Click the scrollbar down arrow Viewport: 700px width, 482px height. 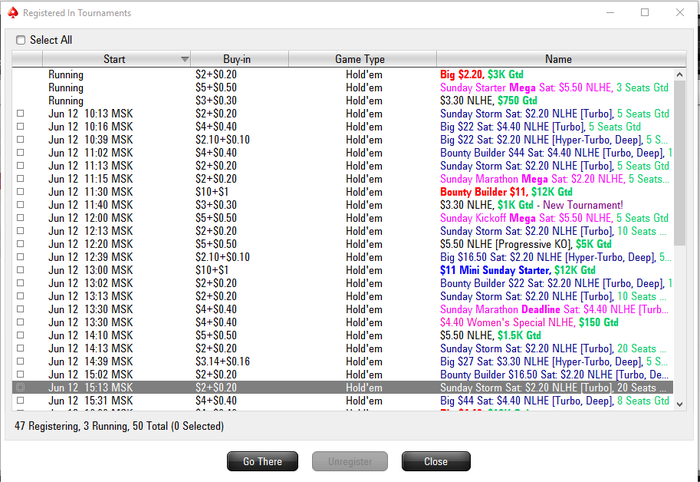pos(679,404)
